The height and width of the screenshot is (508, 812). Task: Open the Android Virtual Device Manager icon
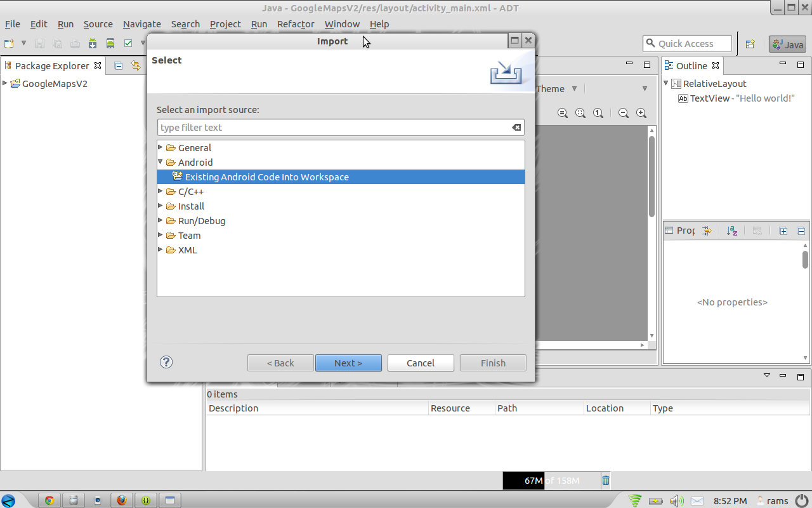tap(110, 43)
